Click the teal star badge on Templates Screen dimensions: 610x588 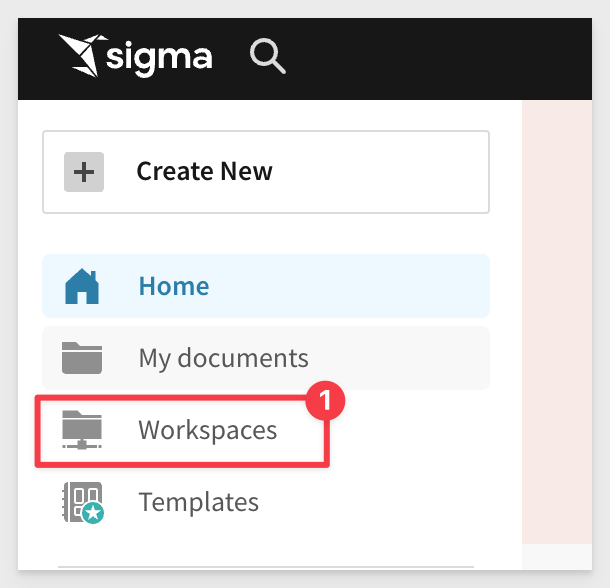94,514
